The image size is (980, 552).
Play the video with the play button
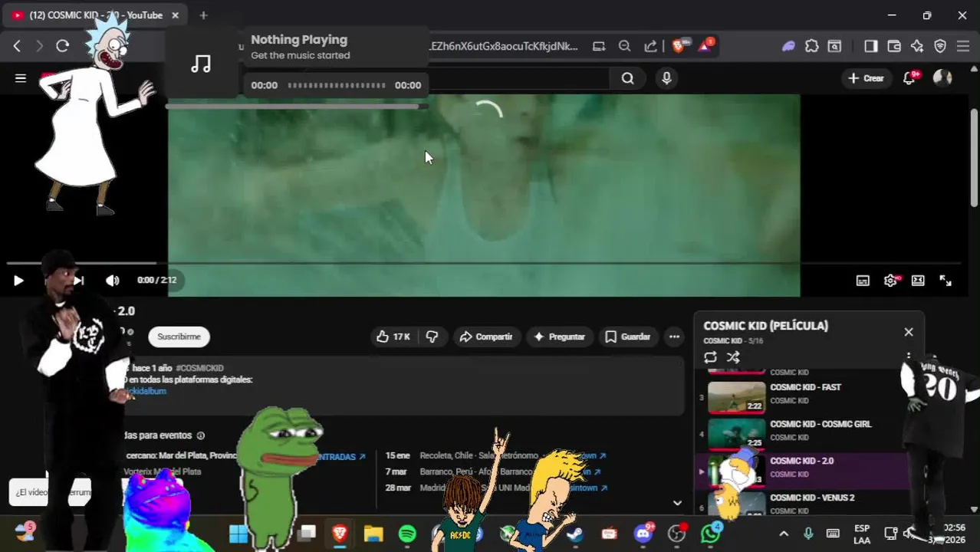tap(18, 281)
